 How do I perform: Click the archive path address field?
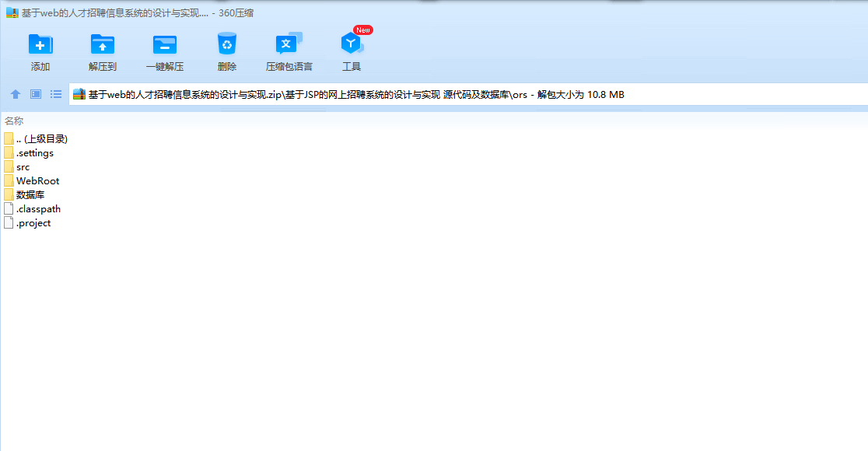pos(467,94)
